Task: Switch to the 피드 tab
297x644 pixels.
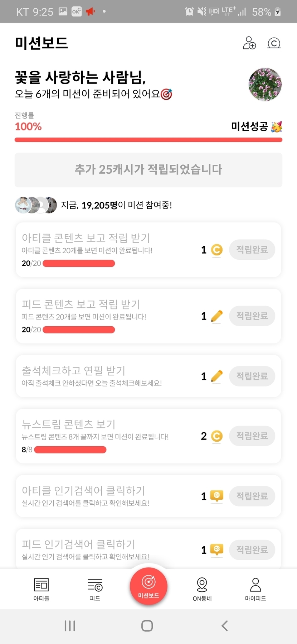Action: (x=95, y=589)
